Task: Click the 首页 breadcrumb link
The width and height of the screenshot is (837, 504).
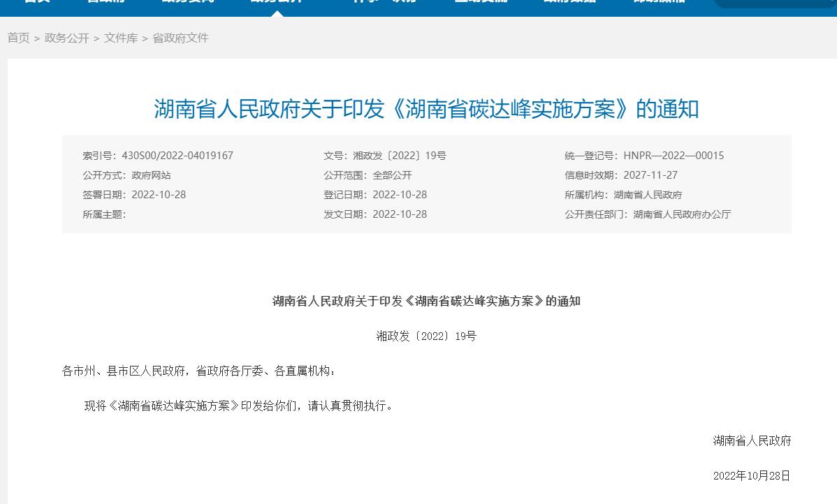Action: pos(18,38)
